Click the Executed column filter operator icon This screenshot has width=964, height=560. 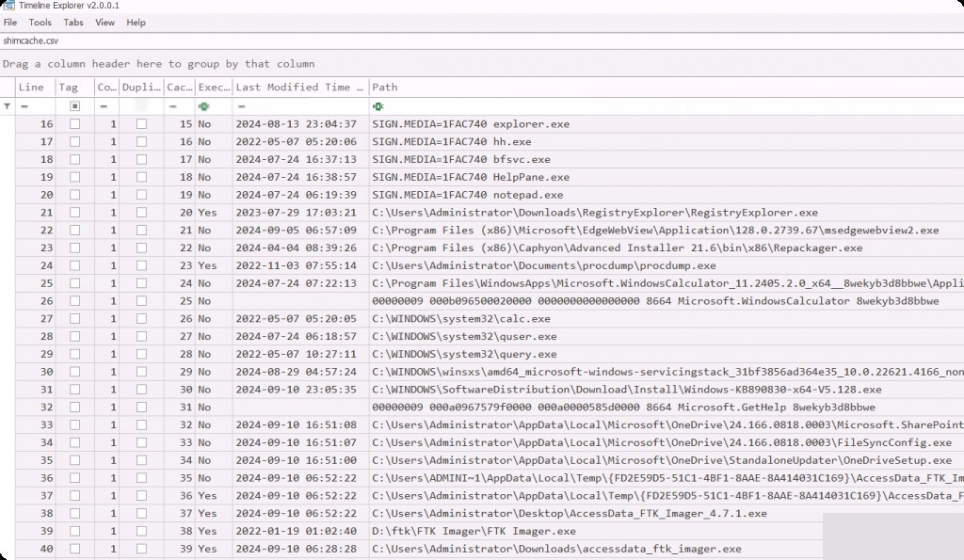click(202, 106)
